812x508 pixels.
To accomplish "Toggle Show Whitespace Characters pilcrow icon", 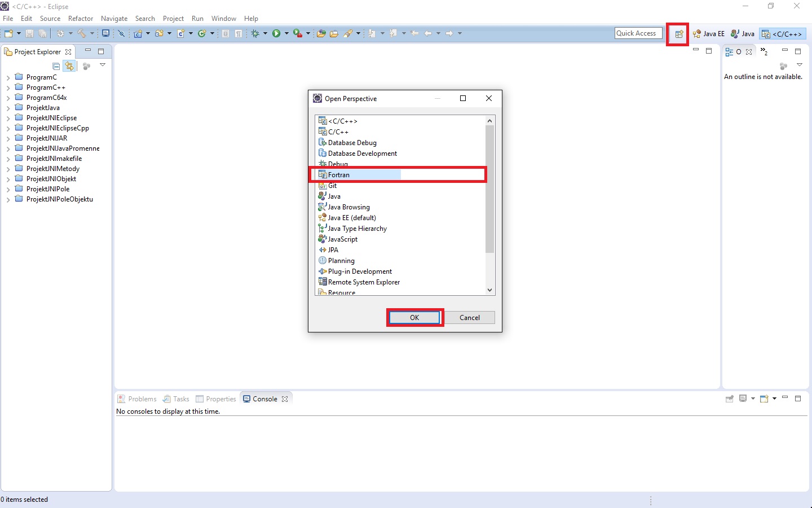I will click(239, 33).
